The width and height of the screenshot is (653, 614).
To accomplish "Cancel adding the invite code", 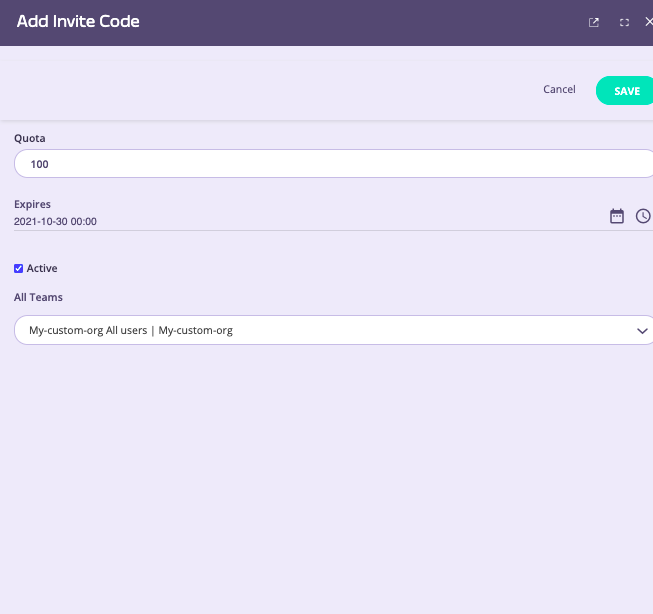I will [x=559, y=90].
